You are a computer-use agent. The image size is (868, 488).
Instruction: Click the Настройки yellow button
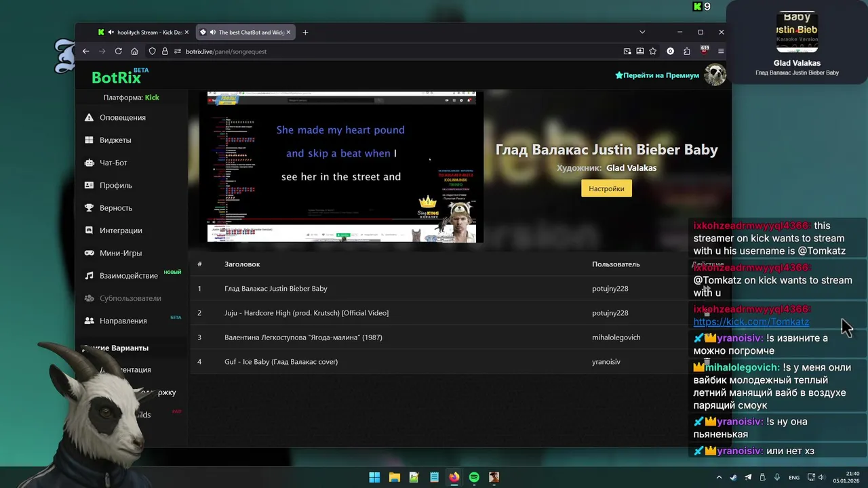pyautogui.click(x=606, y=188)
